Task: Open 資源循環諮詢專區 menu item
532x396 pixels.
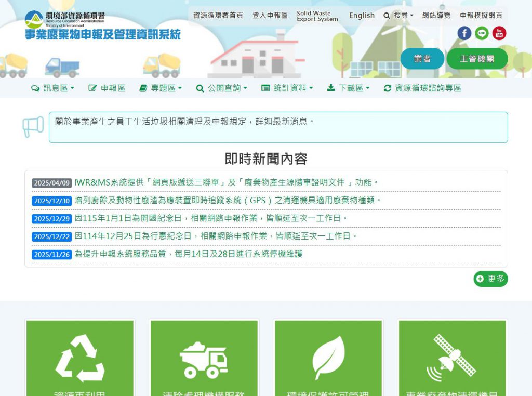Action: point(422,88)
